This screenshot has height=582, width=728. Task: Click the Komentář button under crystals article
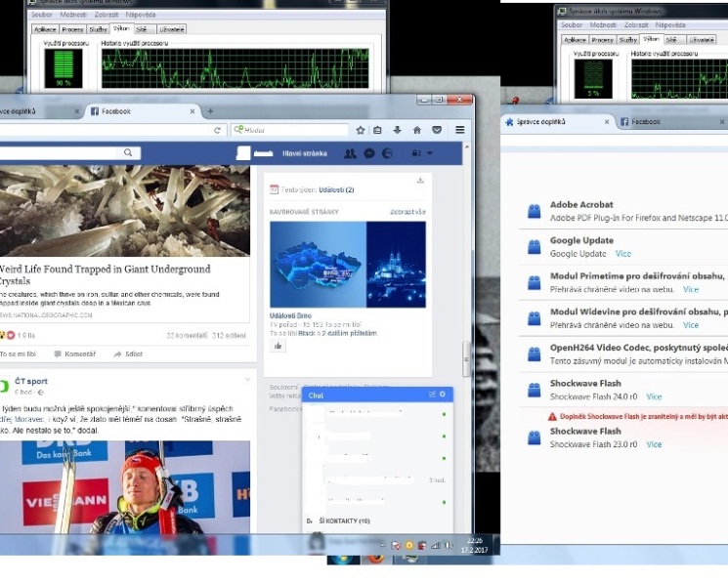click(x=78, y=354)
